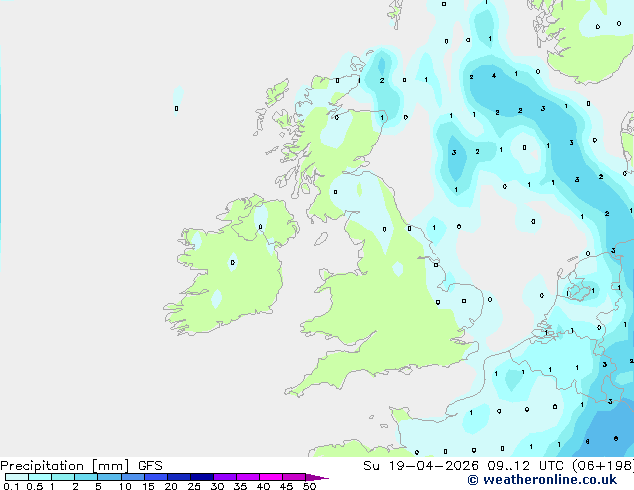Pick the 15–20 mm legend color swatch

click(x=156, y=477)
